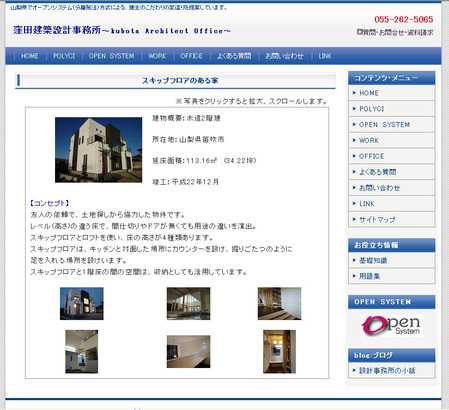Select OPEN SYSTEM in the contents sidebar menu
This screenshot has width=449, height=410.
[x=392, y=125]
